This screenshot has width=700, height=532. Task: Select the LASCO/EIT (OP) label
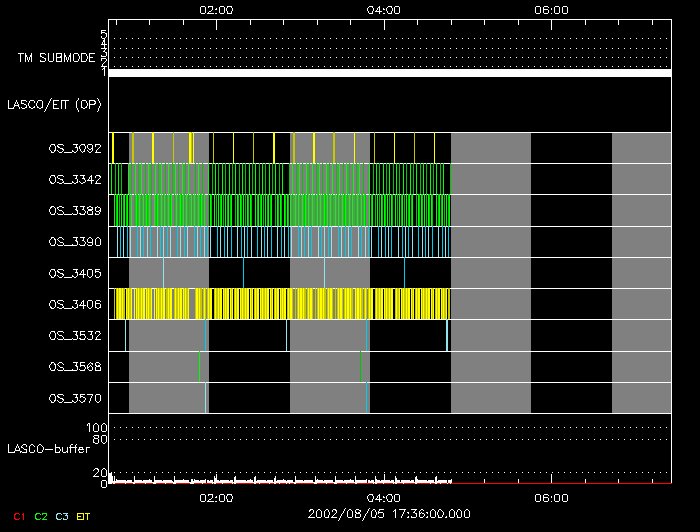tap(54, 103)
